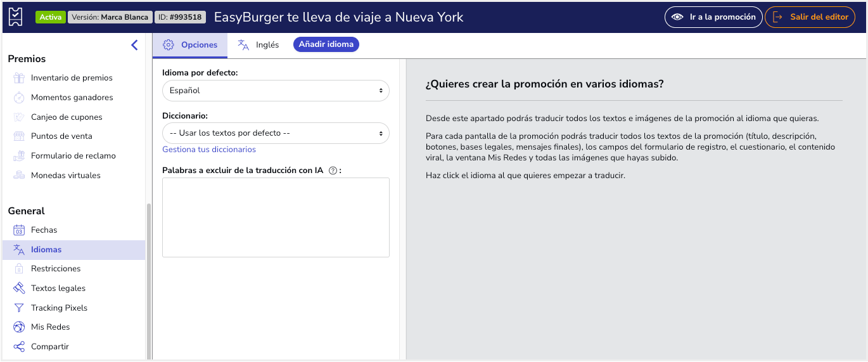Open Mis Redes in sidebar
Image resolution: width=868 pixels, height=362 pixels.
tap(73, 327)
